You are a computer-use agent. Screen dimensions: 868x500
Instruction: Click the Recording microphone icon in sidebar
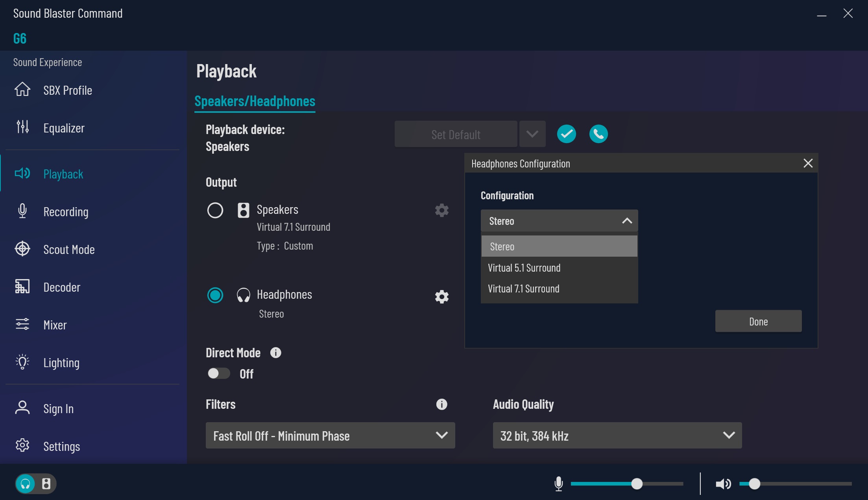click(x=22, y=211)
